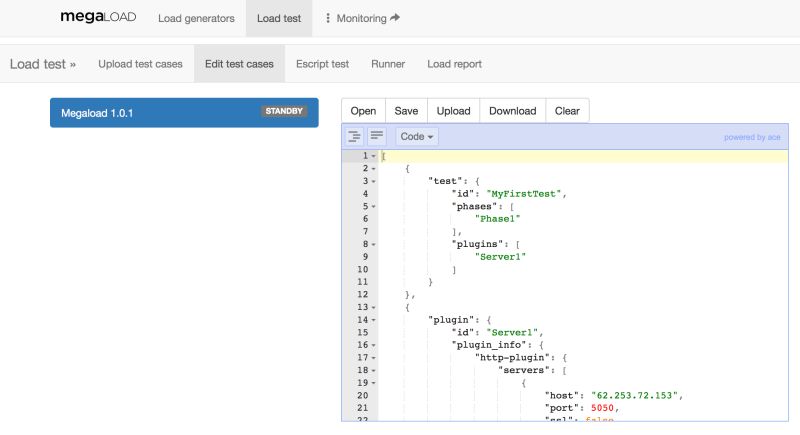Image resolution: width=800 pixels, height=435 pixels.
Task: Collapse the fold arrow on line 19
Action: coord(373,383)
